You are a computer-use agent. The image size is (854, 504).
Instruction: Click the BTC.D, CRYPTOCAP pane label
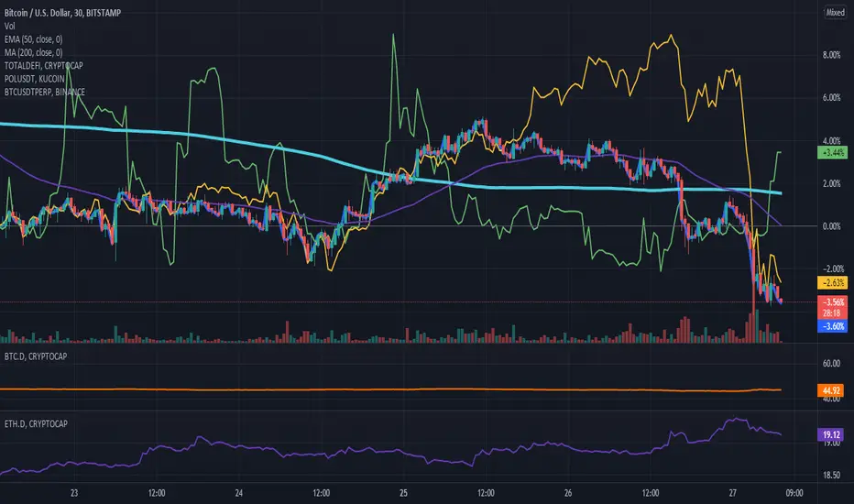click(x=36, y=356)
